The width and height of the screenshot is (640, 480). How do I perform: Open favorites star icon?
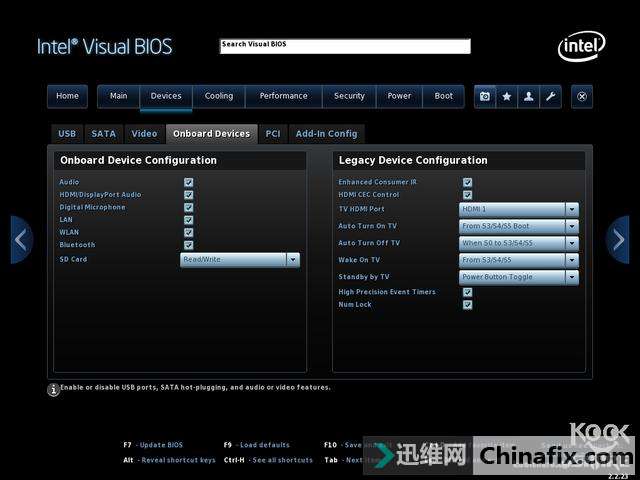click(507, 96)
